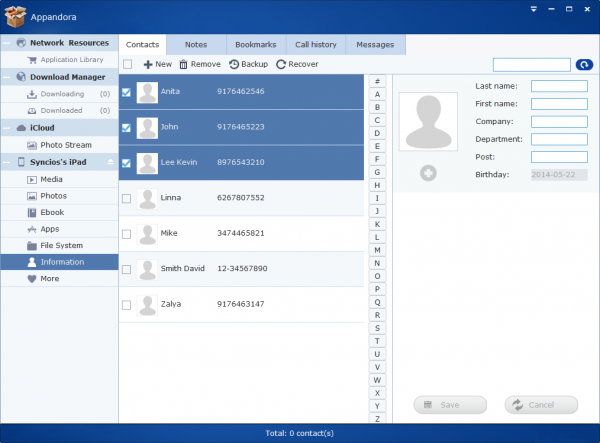Click the Recover circular arrow icon
The image size is (600, 443).
[x=281, y=64]
